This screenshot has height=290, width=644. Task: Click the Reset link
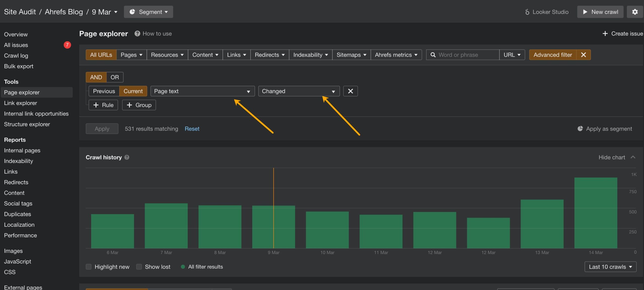coord(192,129)
